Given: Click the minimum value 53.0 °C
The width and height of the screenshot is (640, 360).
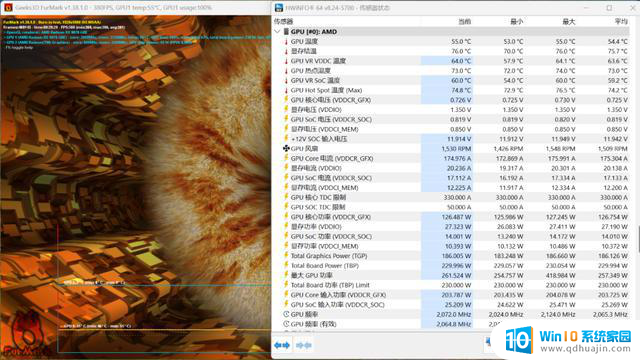Looking at the screenshot, I should coord(513,41).
